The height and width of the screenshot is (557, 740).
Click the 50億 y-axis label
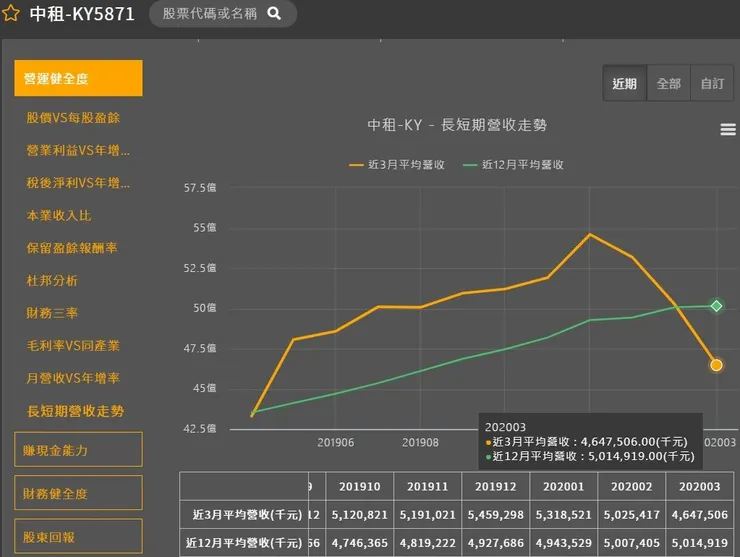(204, 308)
